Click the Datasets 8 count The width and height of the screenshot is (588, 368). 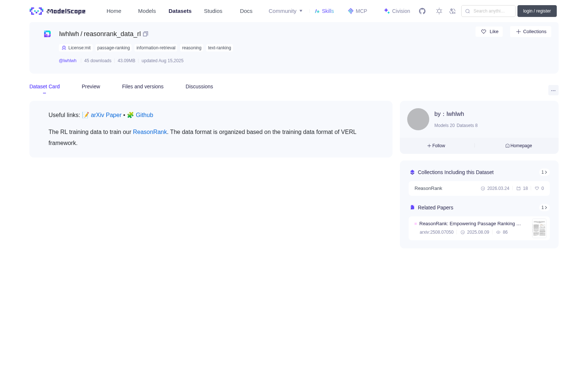467,125
